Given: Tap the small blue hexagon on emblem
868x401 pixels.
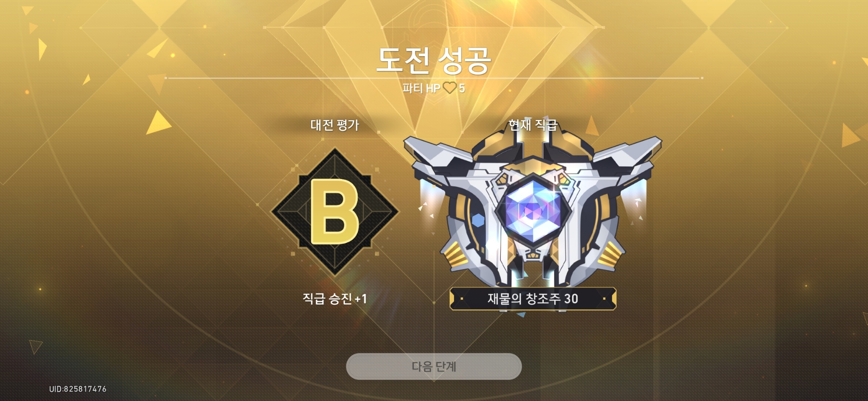Looking at the screenshot, I should pos(478,220).
